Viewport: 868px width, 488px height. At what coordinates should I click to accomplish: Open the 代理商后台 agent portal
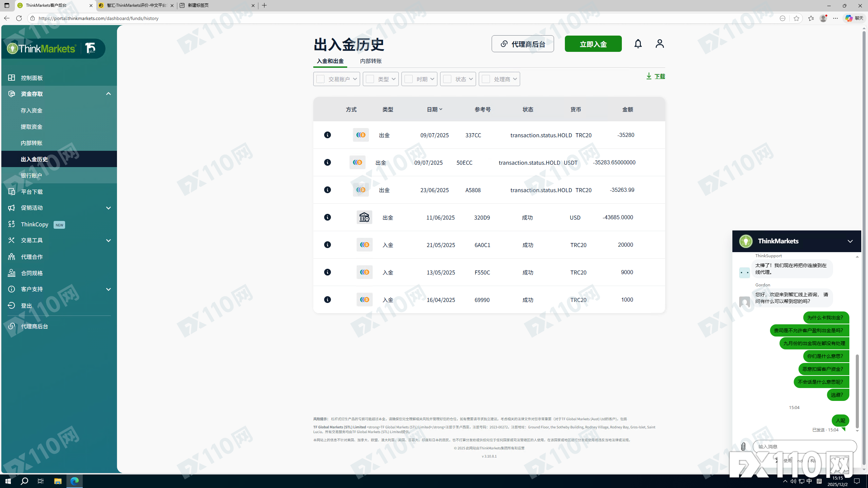tap(522, 44)
